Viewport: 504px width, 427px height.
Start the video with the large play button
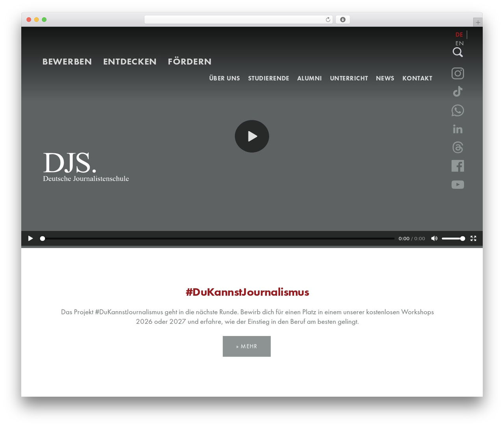click(x=252, y=136)
